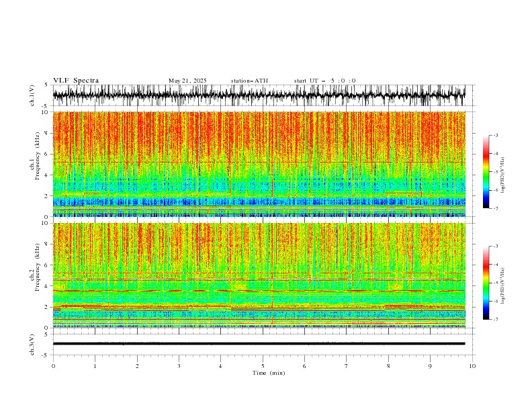This screenshot has width=532, height=411.
Task: Click the ch.1 color scale bar
Action: (486, 172)
